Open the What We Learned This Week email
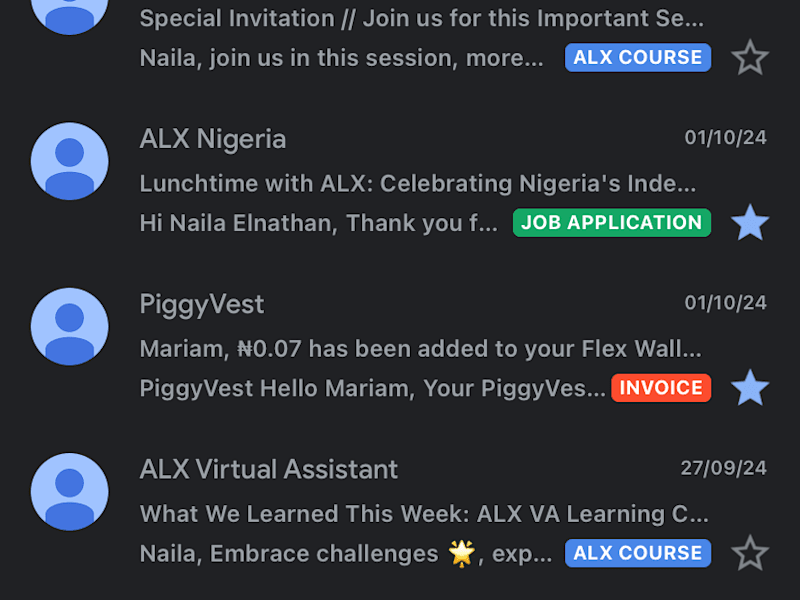 [424, 514]
